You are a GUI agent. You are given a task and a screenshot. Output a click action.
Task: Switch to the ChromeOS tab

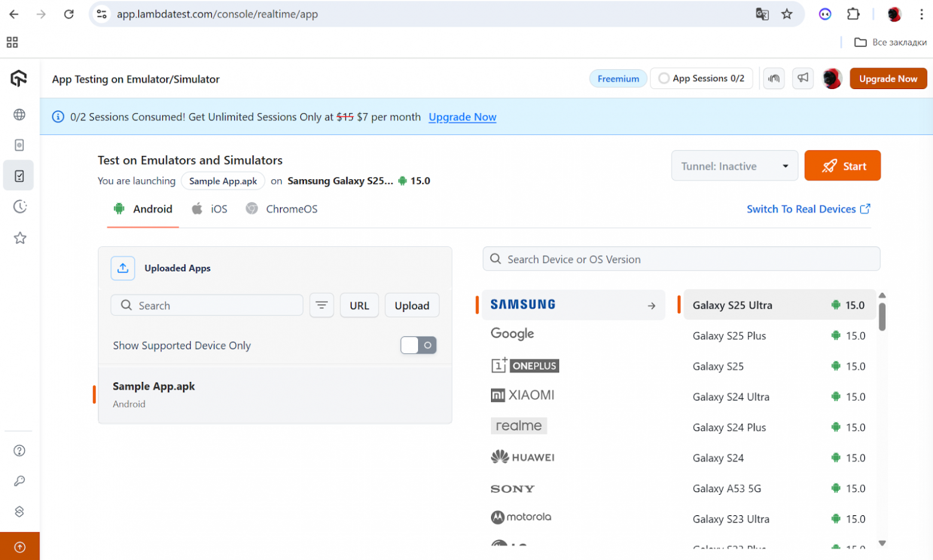[x=282, y=209]
